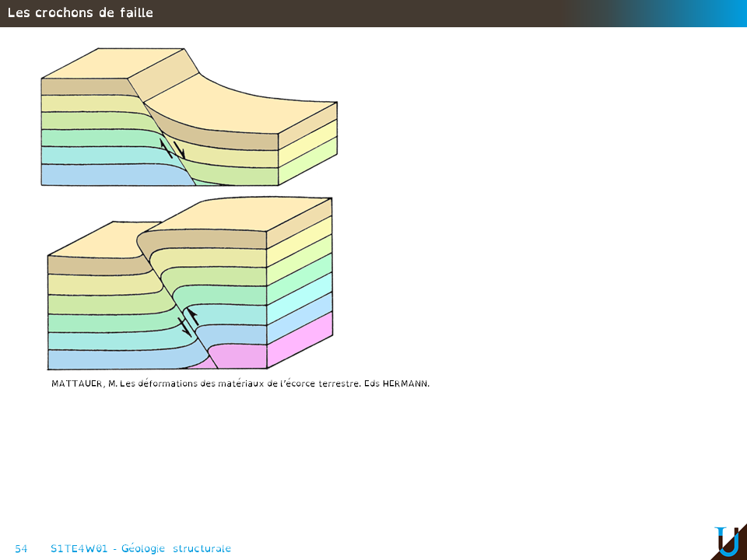Click the U logo in bottom-right corner
This screenshot has height=560, width=747.
pyautogui.click(x=728, y=541)
